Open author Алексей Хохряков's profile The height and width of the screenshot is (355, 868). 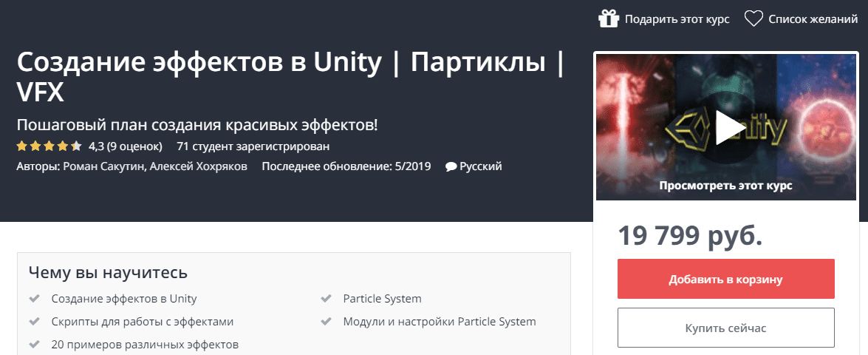pyautogui.click(x=198, y=166)
